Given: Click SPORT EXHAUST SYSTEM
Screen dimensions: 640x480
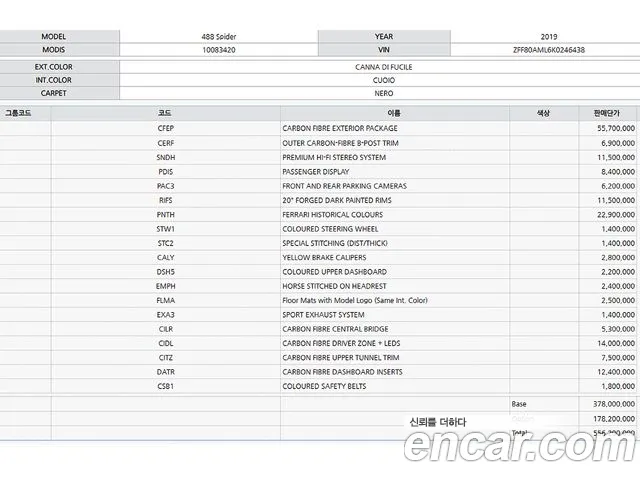Looking at the screenshot, I should (323, 315).
